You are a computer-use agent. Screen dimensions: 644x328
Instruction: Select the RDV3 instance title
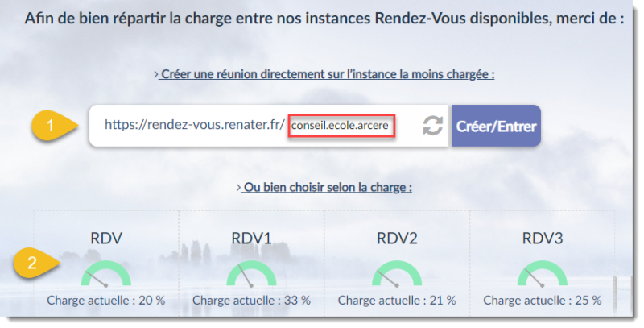(x=542, y=238)
